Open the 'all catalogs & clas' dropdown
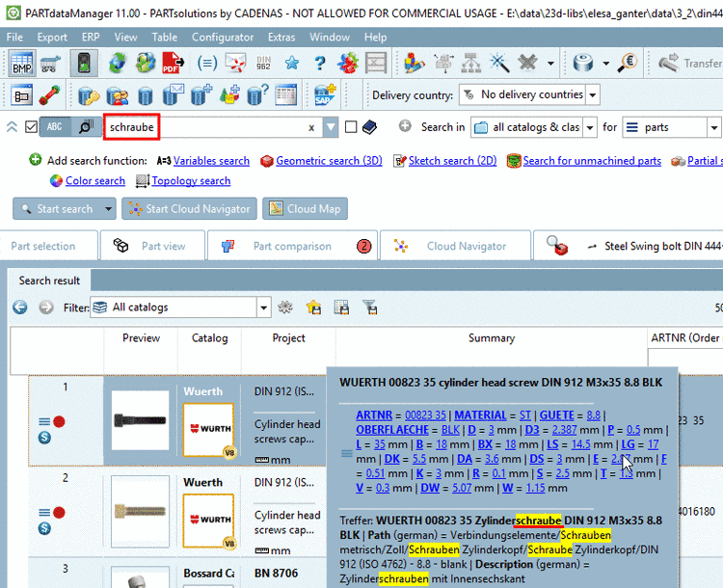723x588 pixels. [x=590, y=127]
